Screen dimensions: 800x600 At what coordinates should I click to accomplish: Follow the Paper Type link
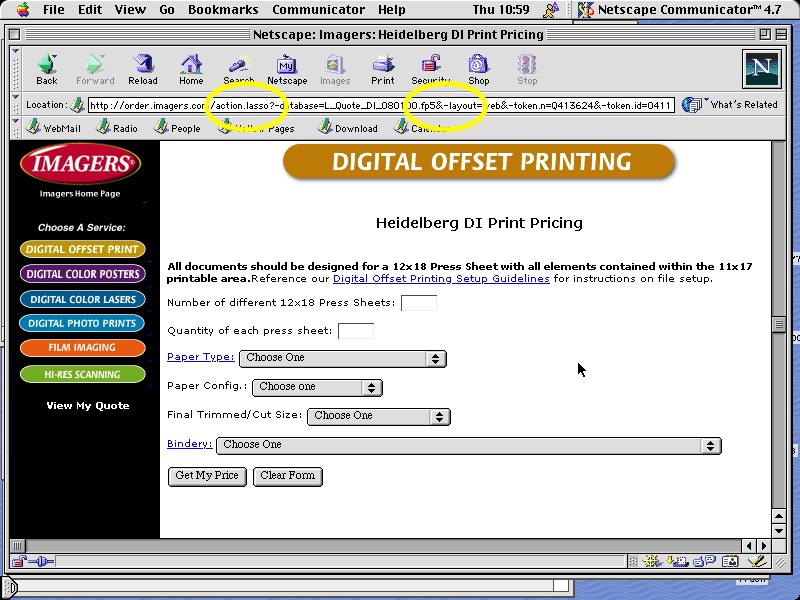tap(201, 357)
